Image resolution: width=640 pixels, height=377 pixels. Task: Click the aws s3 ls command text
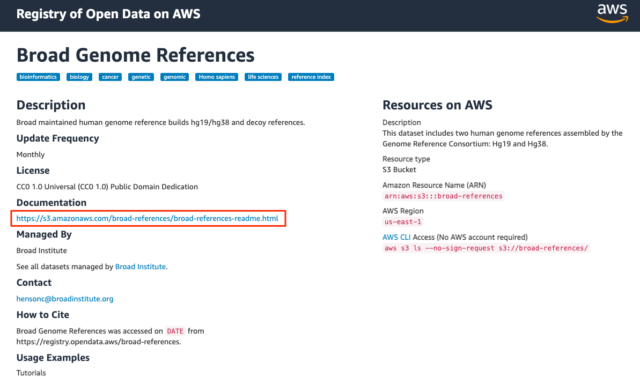tap(486, 248)
